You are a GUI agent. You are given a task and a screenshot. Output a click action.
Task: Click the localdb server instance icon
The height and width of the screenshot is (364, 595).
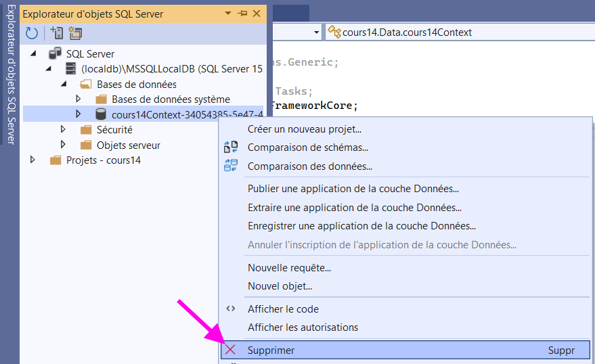[x=70, y=68]
